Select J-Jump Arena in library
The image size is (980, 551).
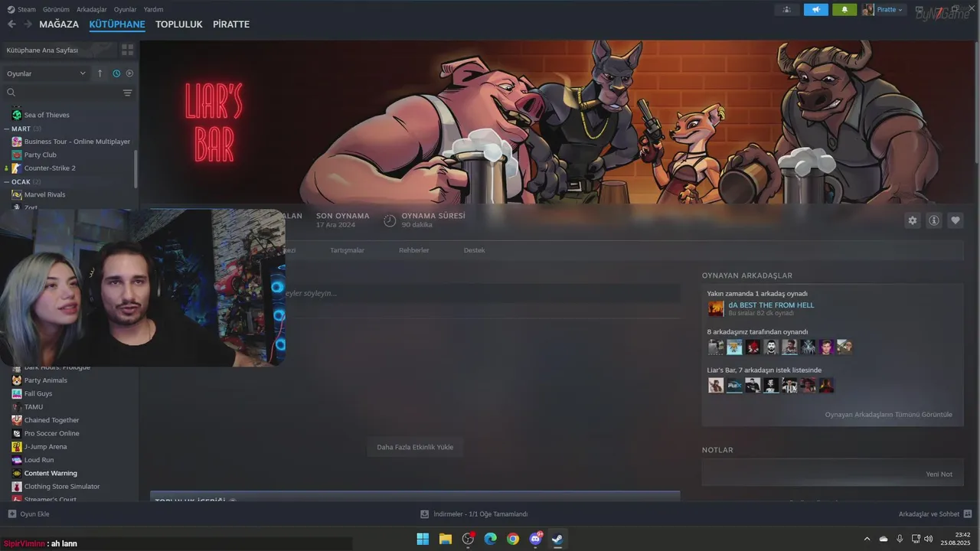coord(45,446)
